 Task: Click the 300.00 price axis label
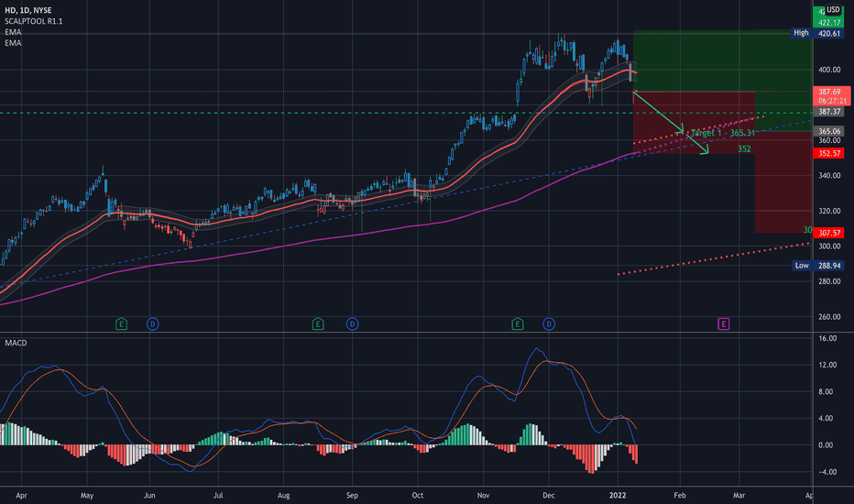tap(829, 247)
